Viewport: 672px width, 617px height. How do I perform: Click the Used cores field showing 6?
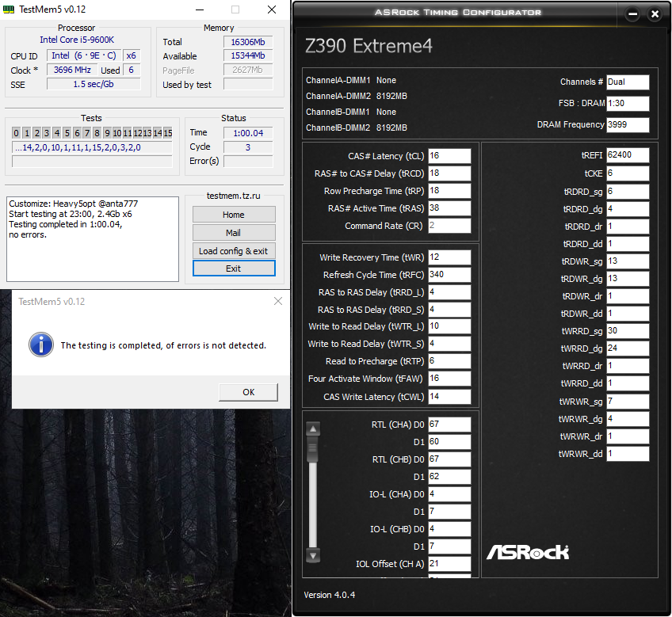pos(131,70)
